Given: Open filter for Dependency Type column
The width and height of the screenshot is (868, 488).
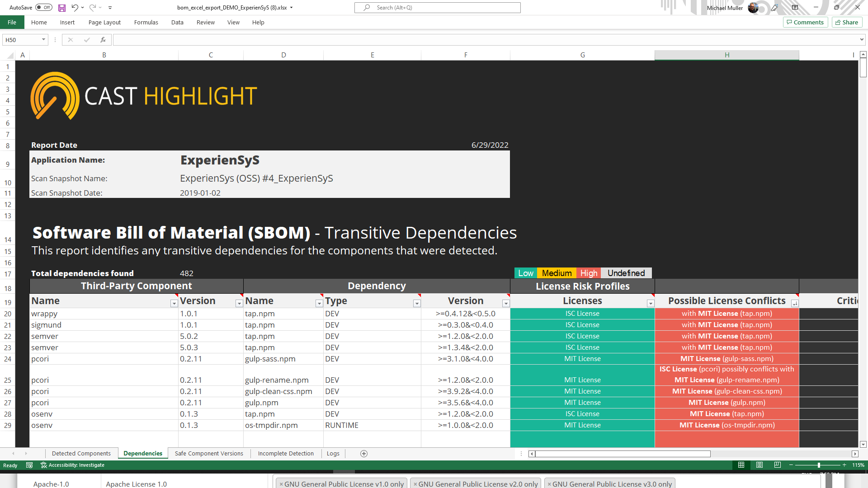Looking at the screenshot, I should [417, 304].
